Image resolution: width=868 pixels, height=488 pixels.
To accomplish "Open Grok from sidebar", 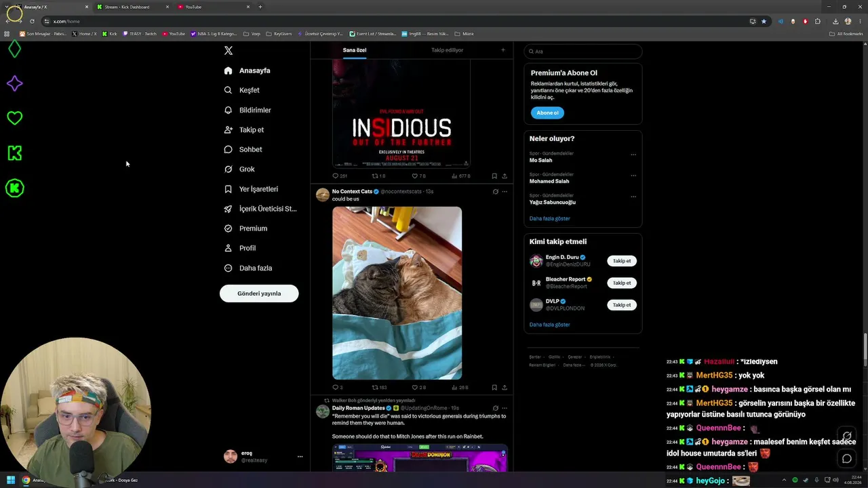I will [239, 169].
